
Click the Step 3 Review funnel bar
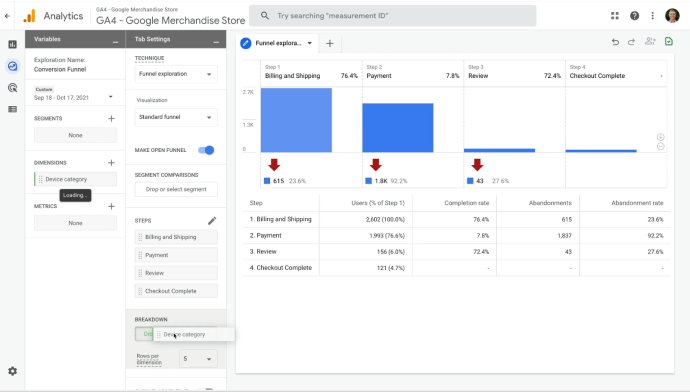tap(499, 150)
